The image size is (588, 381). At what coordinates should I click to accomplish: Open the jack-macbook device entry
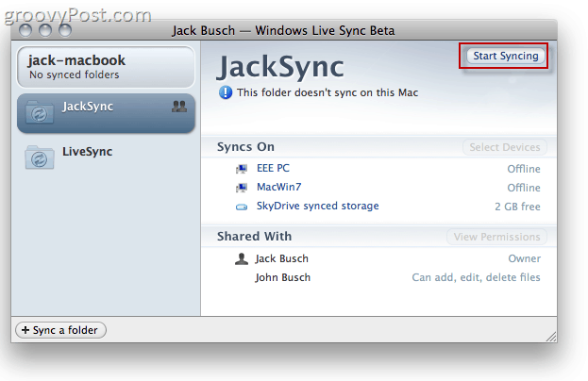click(106, 67)
